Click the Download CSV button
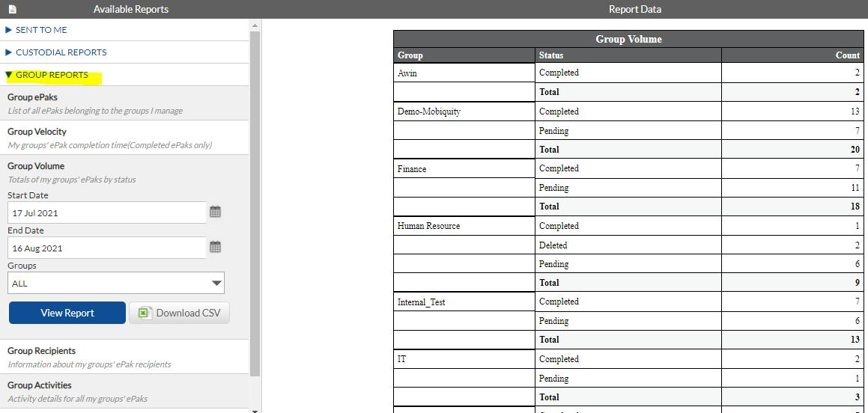 click(x=179, y=313)
